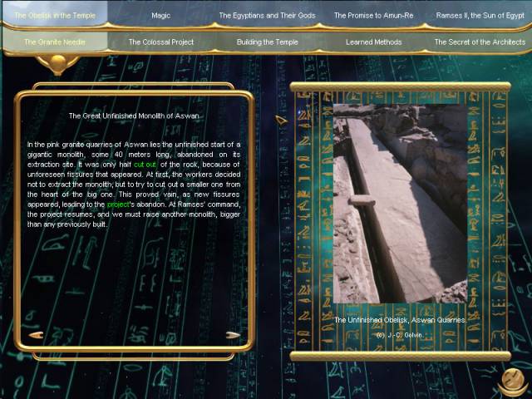
Task: Follow the green 'cut out' link
Action: click(145, 165)
